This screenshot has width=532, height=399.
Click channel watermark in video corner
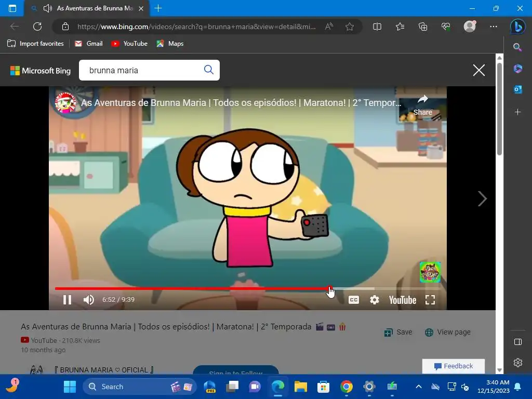pos(430,272)
